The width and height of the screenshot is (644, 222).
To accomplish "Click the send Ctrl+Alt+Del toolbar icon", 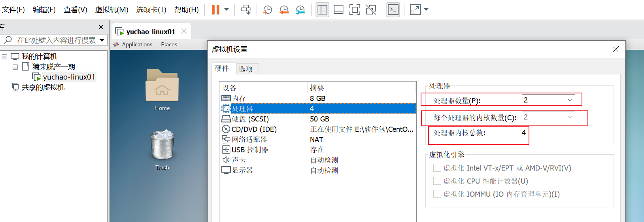I will pos(246,10).
